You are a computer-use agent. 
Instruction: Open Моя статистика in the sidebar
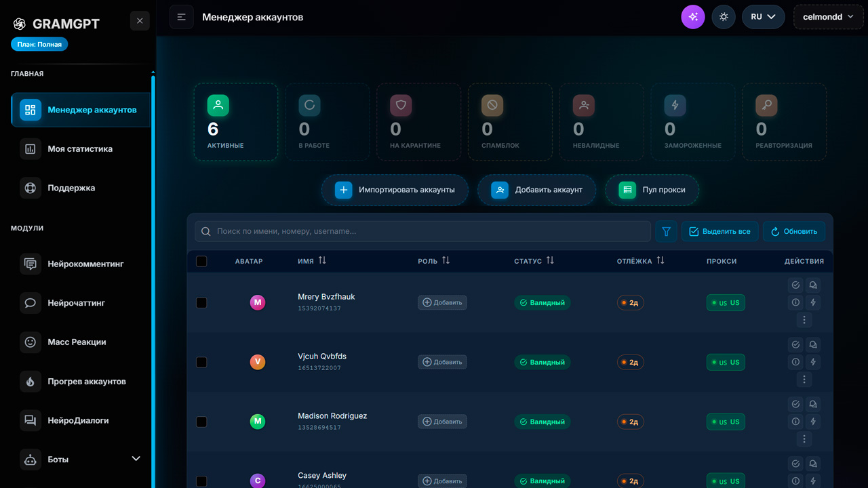coord(80,148)
